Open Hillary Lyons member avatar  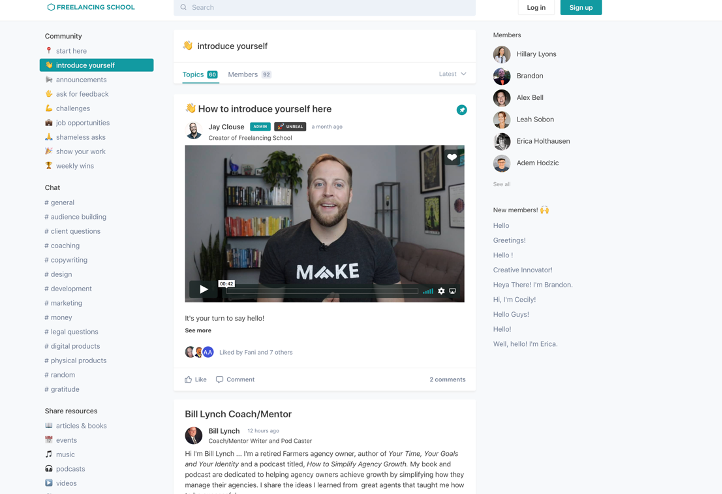point(502,54)
